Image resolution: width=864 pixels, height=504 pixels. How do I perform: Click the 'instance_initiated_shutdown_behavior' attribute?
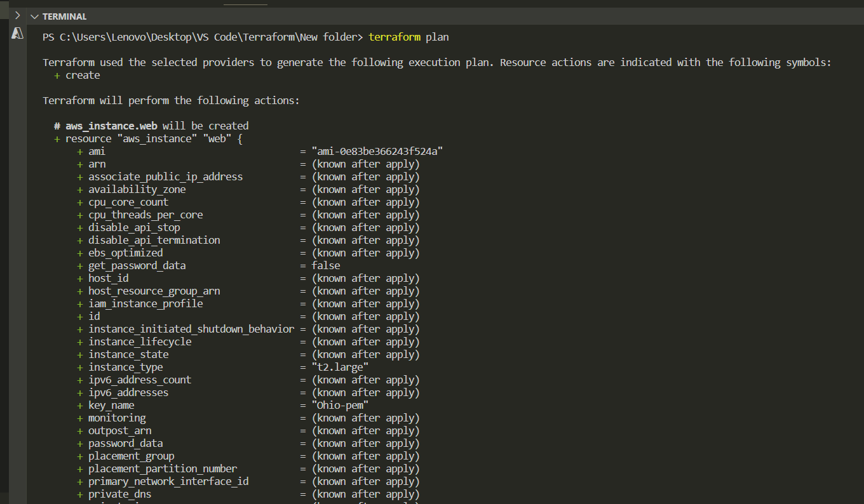pos(191,329)
